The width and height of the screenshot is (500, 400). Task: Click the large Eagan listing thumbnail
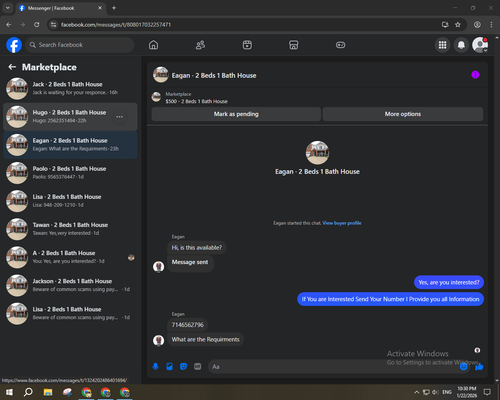tap(317, 153)
